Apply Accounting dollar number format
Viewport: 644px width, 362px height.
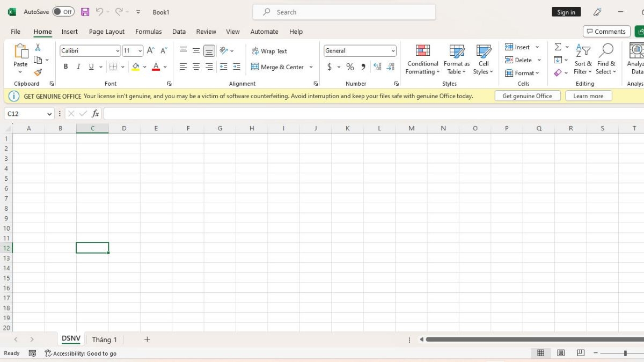click(330, 67)
